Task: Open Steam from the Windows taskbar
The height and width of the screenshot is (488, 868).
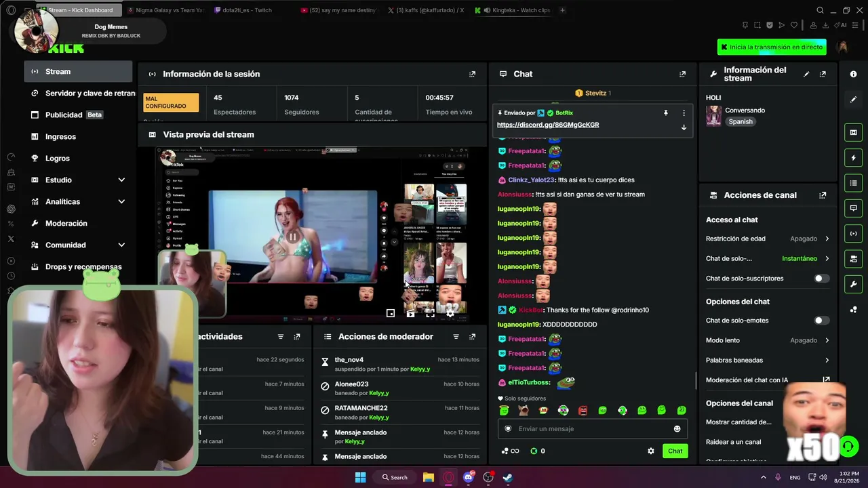Action: click(x=507, y=477)
